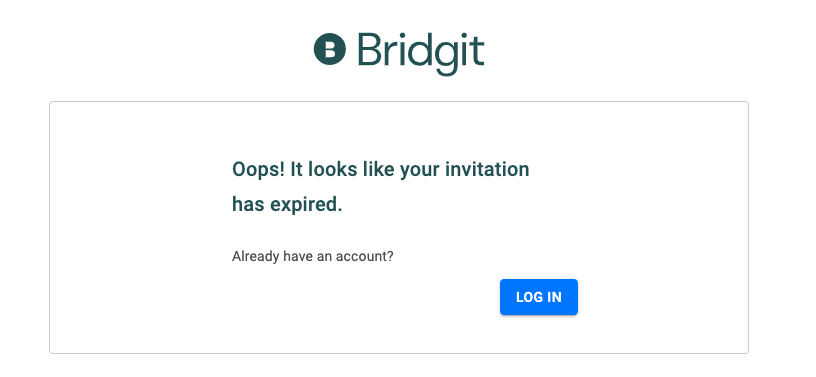This screenshot has width=816, height=377.
Task: Click the white page area left of the logo
Action: point(156,49)
